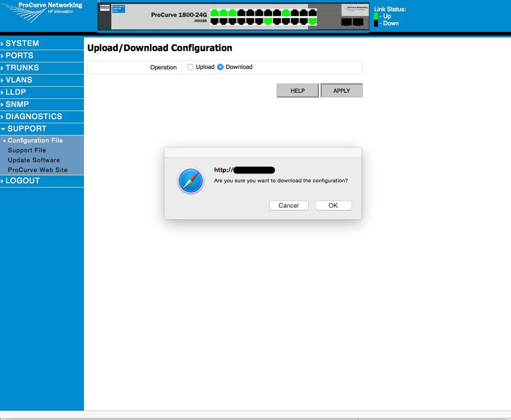Expand the LLDP menu section
This screenshot has width=511, height=420.
tap(42, 92)
